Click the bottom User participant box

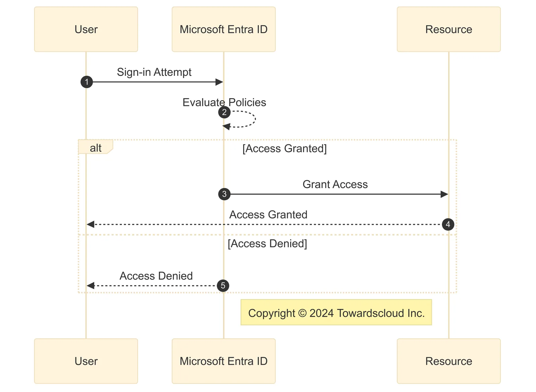[86, 361]
